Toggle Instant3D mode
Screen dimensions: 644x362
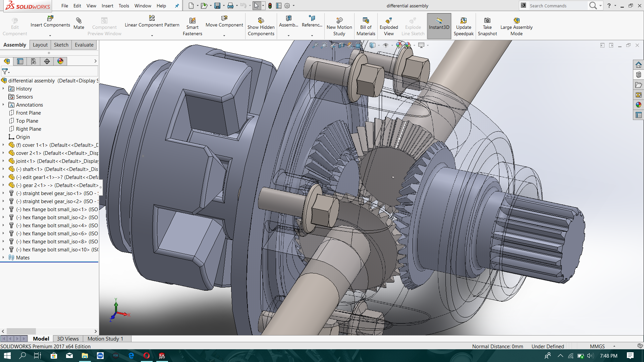click(x=439, y=26)
